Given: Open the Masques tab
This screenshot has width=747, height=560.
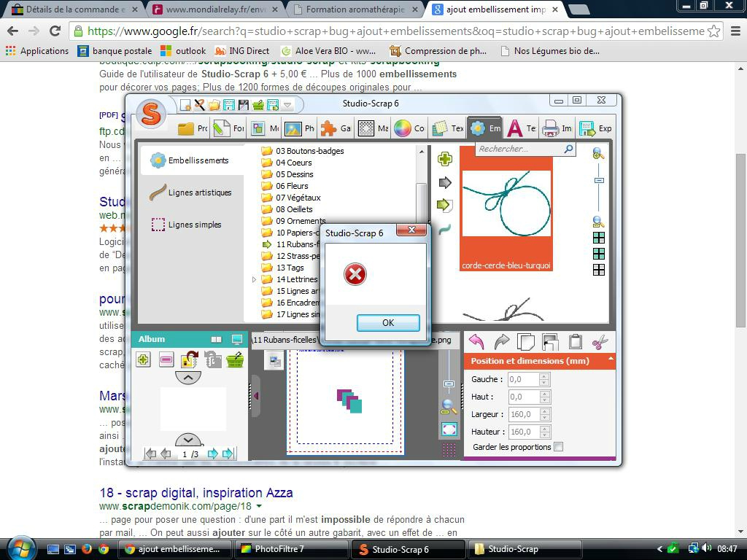Looking at the screenshot, I should tap(373, 128).
